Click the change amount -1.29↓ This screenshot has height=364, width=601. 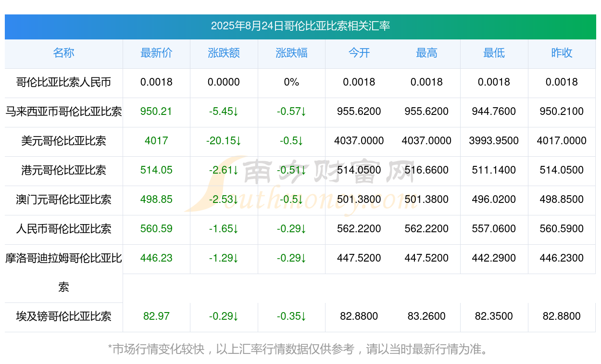[x=224, y=258]
